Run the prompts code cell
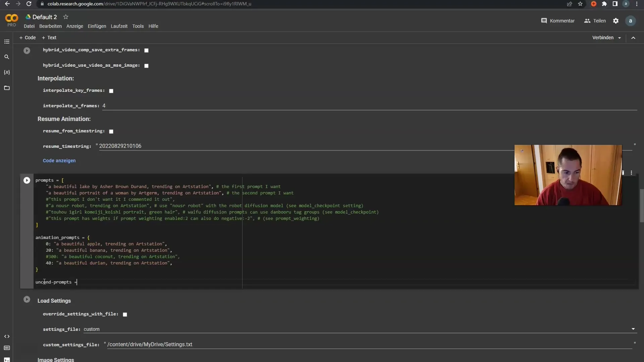 click(x=27, y=180)
